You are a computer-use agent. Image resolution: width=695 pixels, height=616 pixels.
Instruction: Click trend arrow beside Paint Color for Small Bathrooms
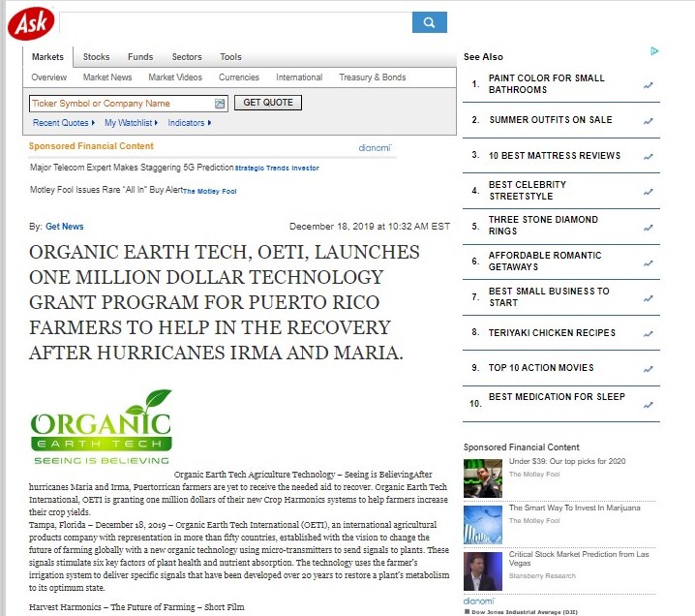click(x=649, y=85)
